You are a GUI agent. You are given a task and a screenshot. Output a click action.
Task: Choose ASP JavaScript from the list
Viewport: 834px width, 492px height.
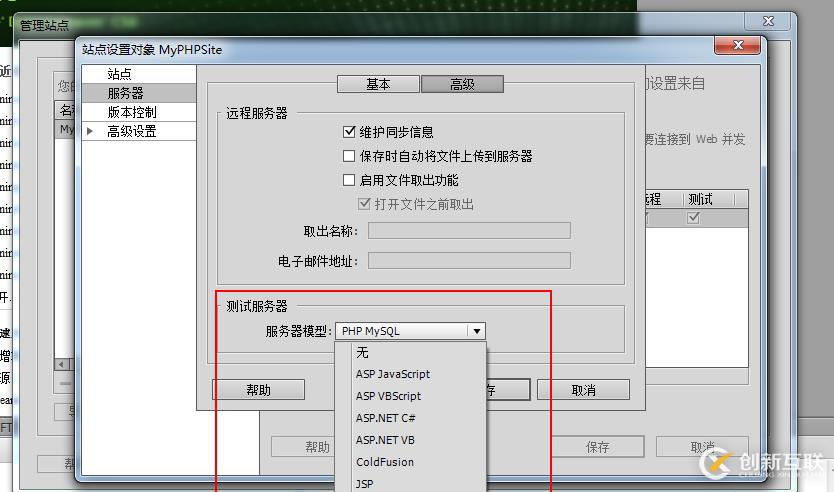pyautogui.click(x=411, y=374)
